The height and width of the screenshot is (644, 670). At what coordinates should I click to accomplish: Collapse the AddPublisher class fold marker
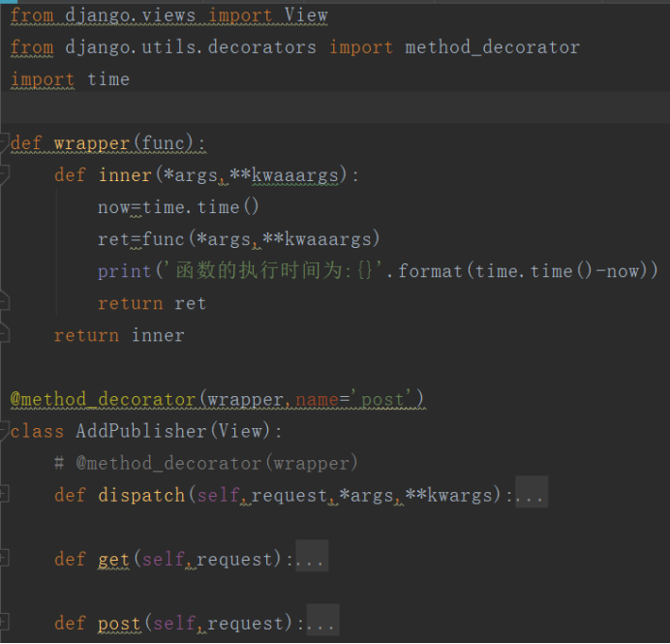tap(4, 431)
